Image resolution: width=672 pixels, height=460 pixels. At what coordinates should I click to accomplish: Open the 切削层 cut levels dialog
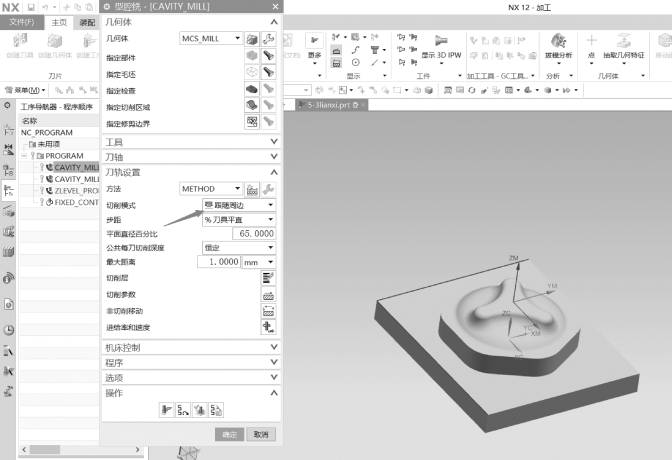tap(268, 277)
